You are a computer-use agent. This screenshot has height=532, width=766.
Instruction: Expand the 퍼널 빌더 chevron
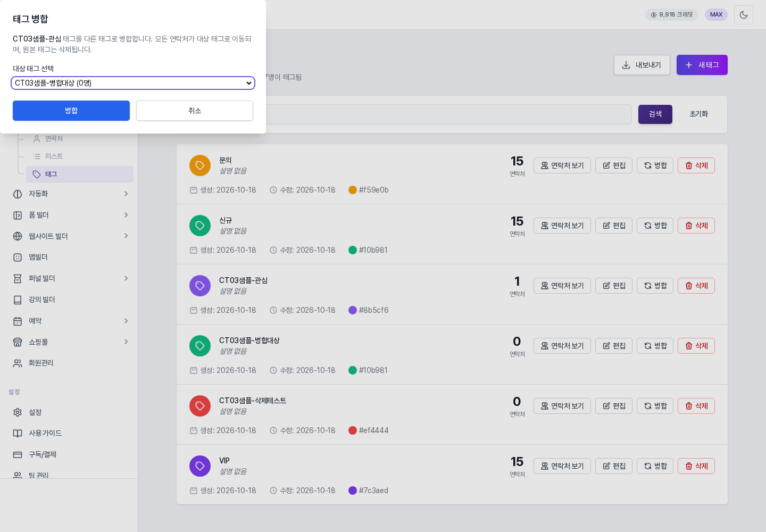(126, 278)
